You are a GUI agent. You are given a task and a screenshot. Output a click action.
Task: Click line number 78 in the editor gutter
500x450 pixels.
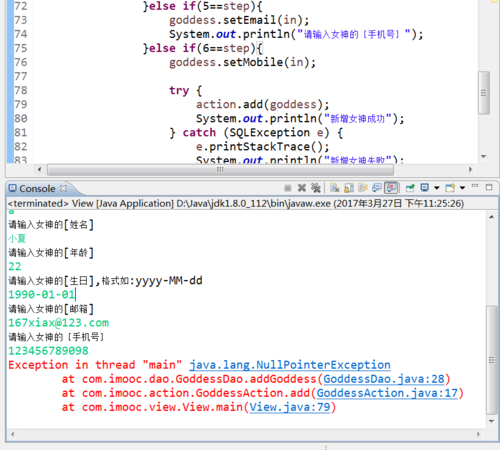(x=21, y=90)
